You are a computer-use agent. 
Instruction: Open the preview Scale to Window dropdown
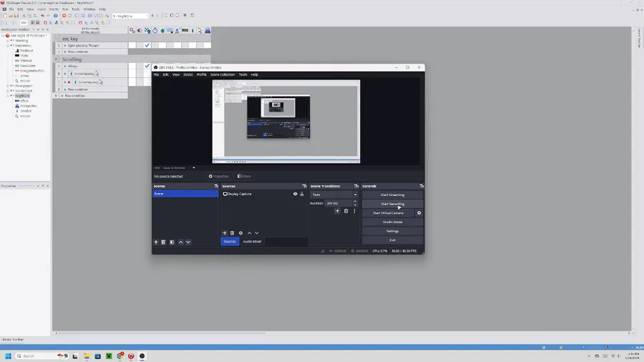(x=179, y=168)
